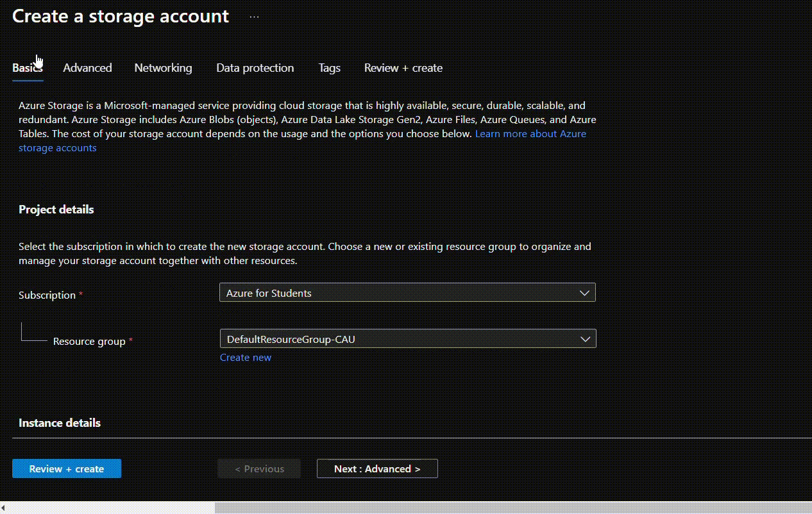This screenshot has width=812, height=514.
Task: Click the Project details heading
Action: 56,210
